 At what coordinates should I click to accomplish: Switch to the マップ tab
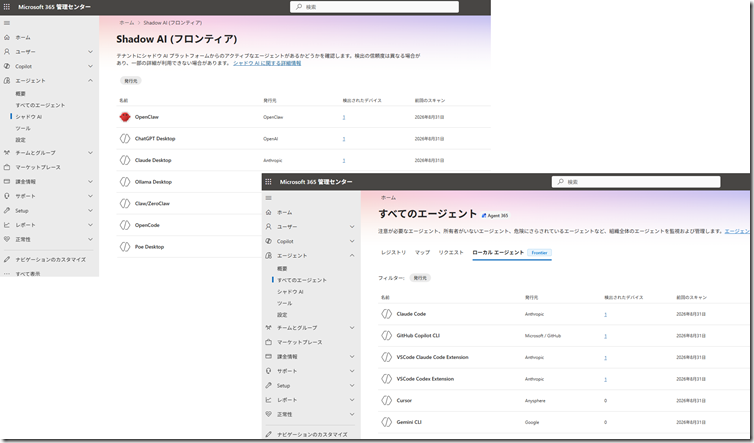422,253
